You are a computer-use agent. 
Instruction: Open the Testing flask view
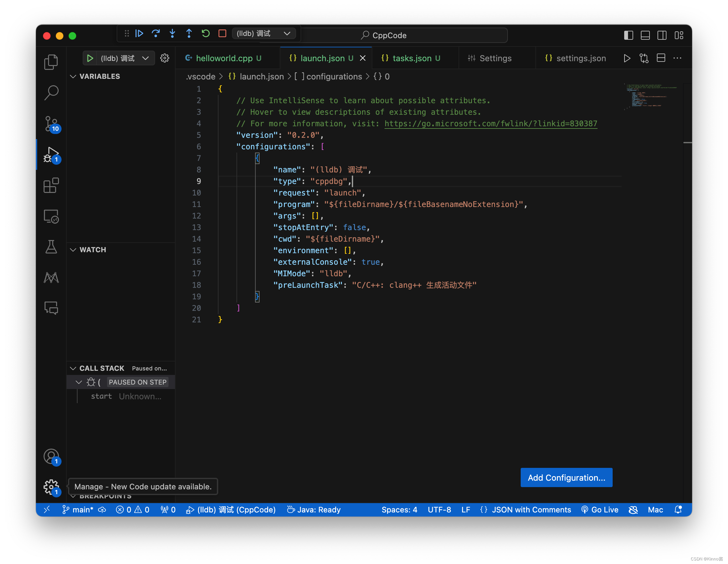pos(51,247)
